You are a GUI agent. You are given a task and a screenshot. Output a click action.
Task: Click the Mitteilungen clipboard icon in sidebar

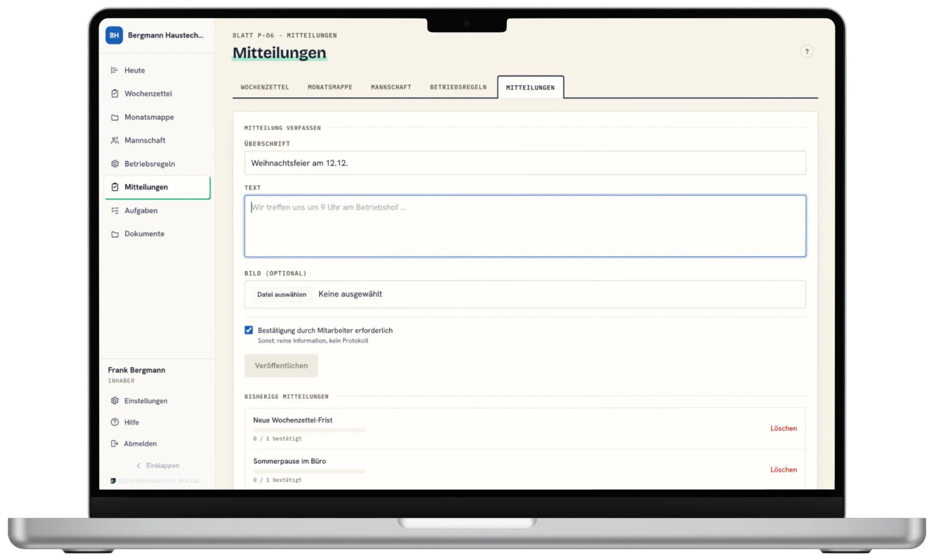point(115,187)
